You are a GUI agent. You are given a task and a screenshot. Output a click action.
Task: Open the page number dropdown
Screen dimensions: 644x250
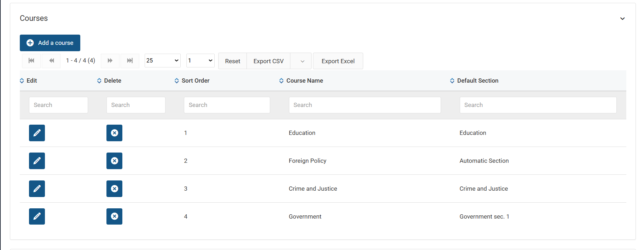200,61
